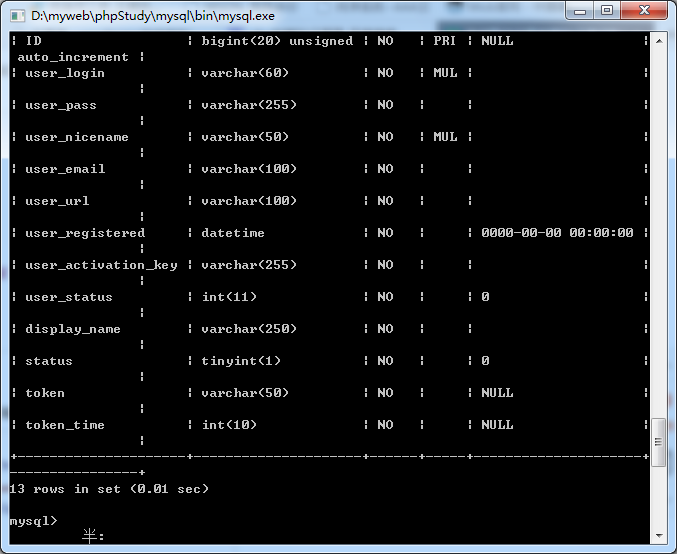Click the 'status' field name row
677x554 pixels.
click(49, 361)
